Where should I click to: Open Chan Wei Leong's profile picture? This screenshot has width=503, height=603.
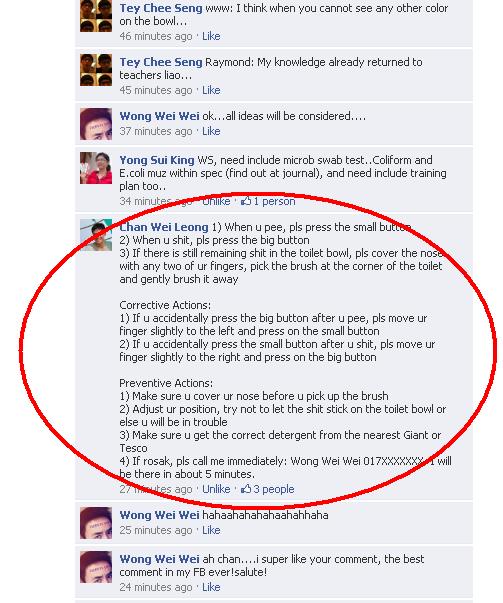pos(96,235)
